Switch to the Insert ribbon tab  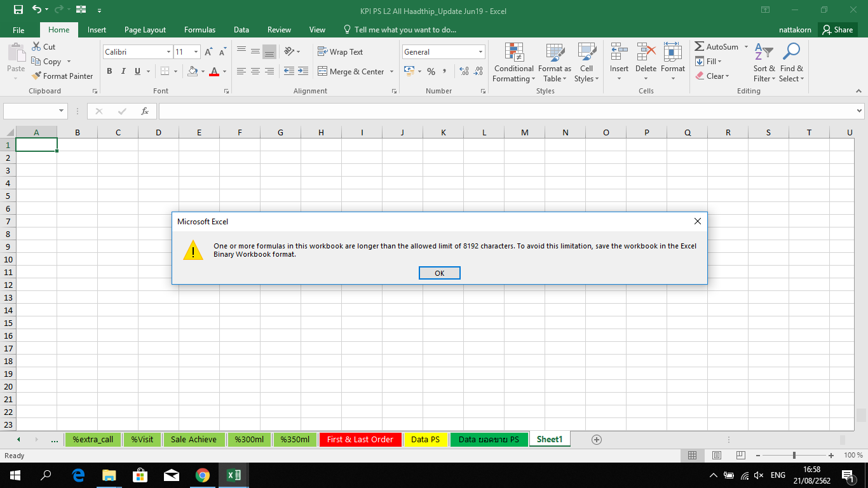[97, 30]
